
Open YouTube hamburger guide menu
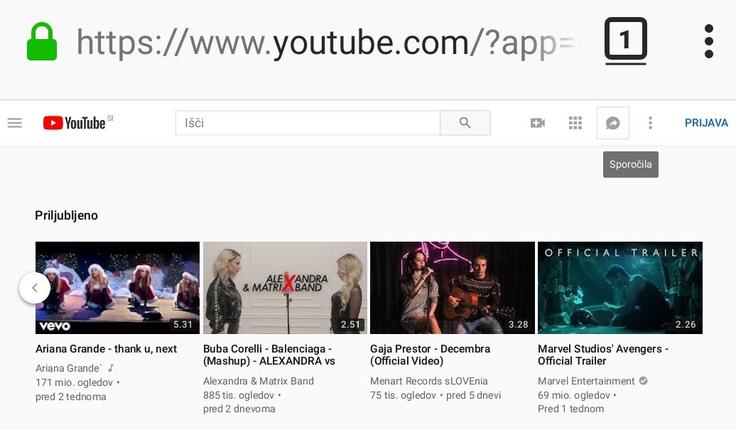(x=15, y=123)
